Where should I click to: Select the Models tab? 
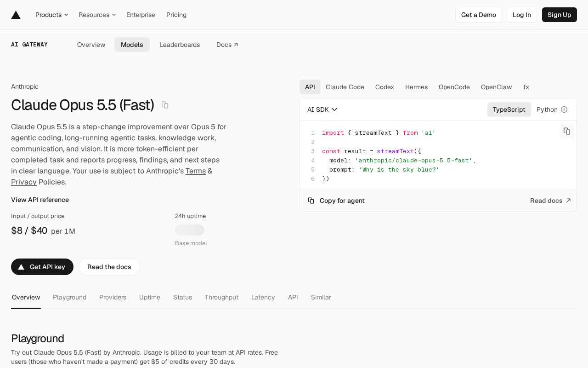pos(132,45)
